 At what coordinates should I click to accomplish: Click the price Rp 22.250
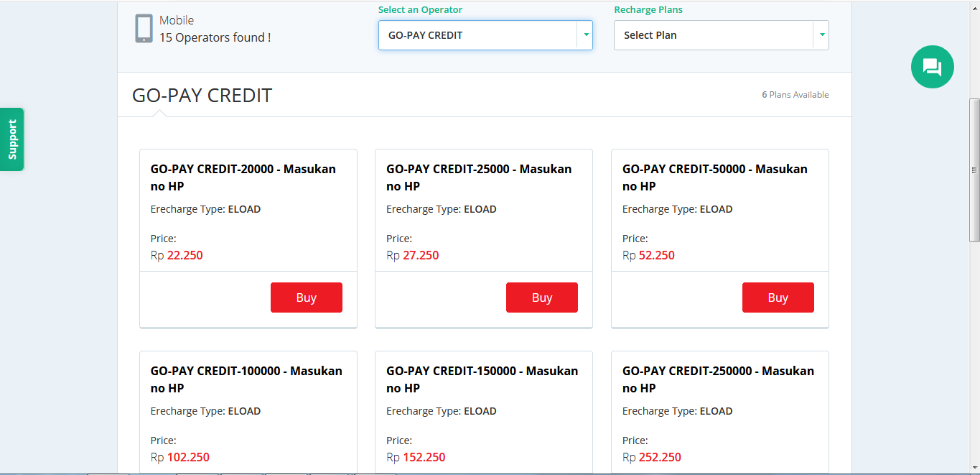pyautogui.click(x=177, y=255)
